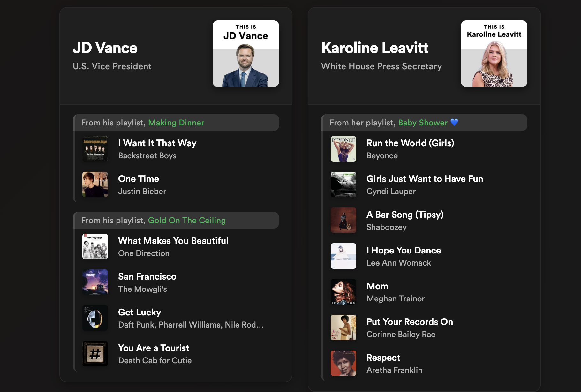Click Karoline Leavitt's profile photo card
581x392 pixels.
click(x=494, y=53)
